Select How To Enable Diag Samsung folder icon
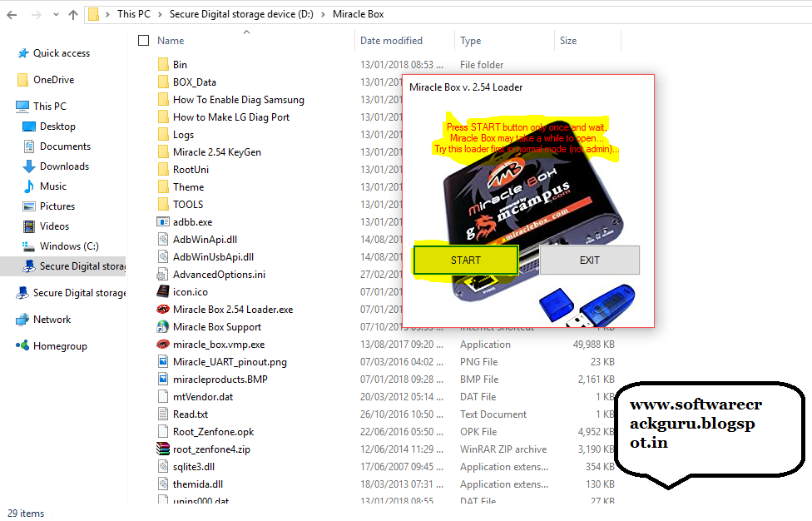812x521 pixels. (x=163, y=99)
